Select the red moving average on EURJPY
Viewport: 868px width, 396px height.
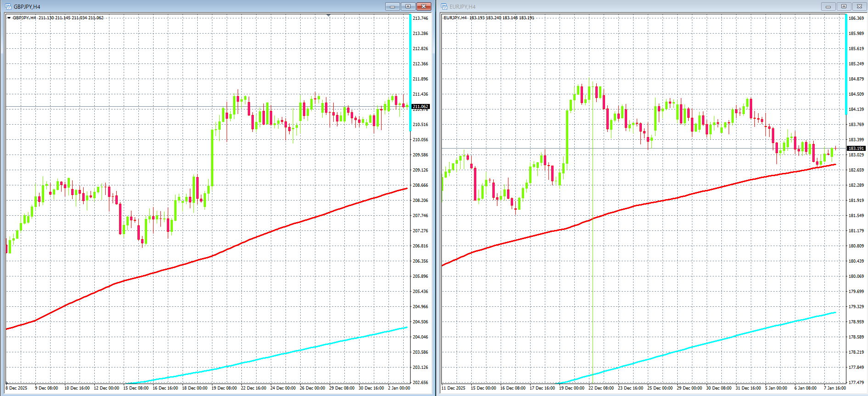pyautogui.click(x=644, y=205)
